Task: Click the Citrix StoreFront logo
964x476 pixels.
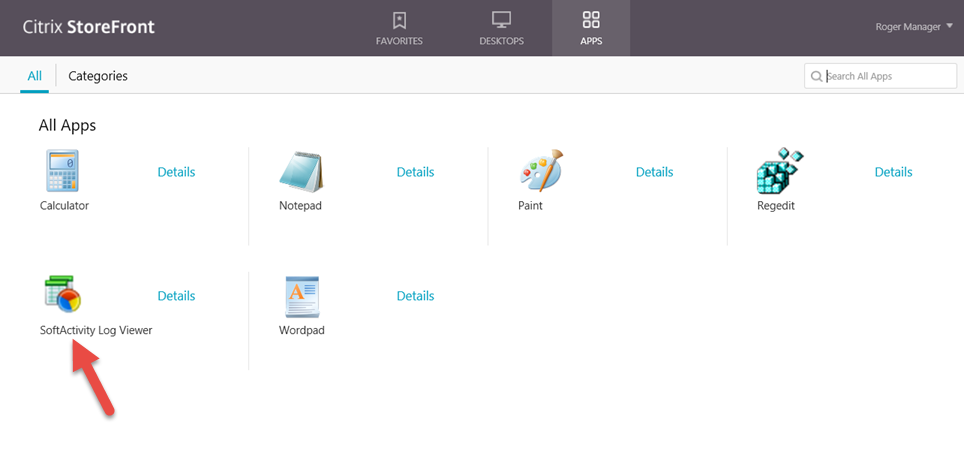Action: pyautogui.click(x=89, y=27)
